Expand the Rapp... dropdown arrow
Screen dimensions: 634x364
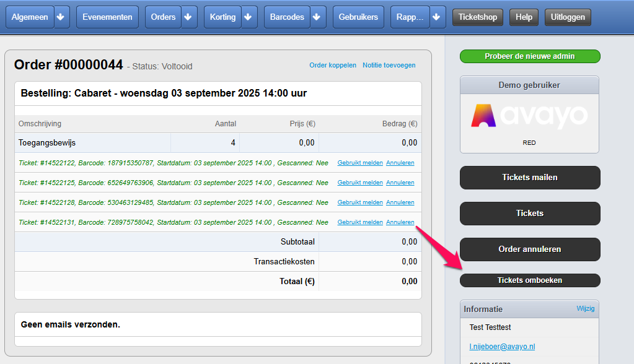pos(437,17)
